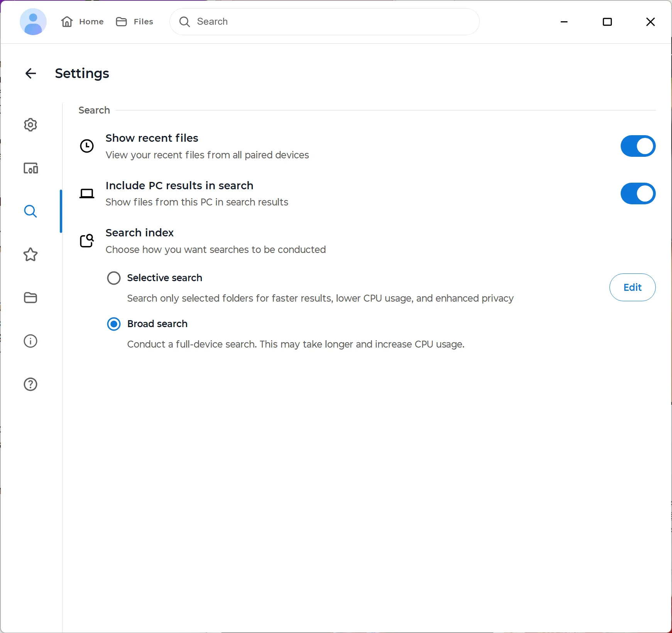Close the Settings window
Screen dimensions: 672x633
(650, 22)
